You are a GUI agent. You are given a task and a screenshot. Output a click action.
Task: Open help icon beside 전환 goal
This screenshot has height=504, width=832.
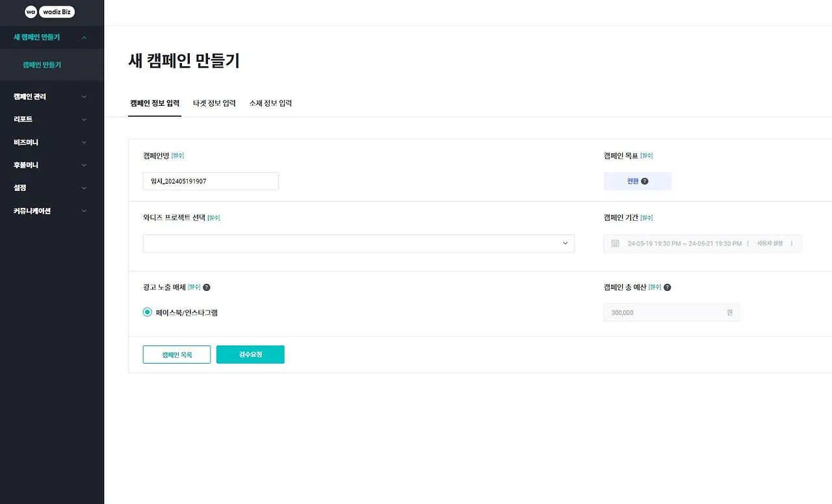point(645,181)
